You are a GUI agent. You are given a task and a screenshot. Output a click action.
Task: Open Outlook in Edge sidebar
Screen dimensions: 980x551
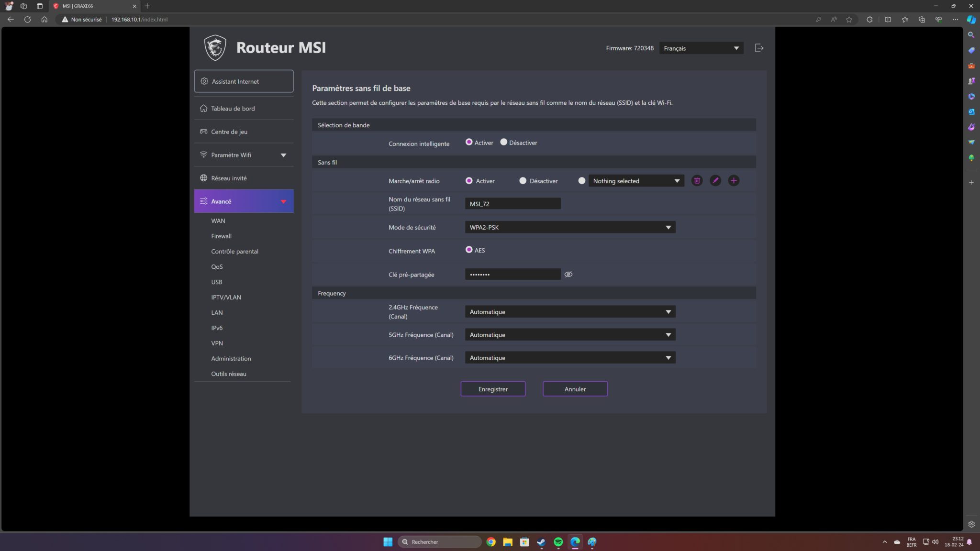click(x=971, y=111)
